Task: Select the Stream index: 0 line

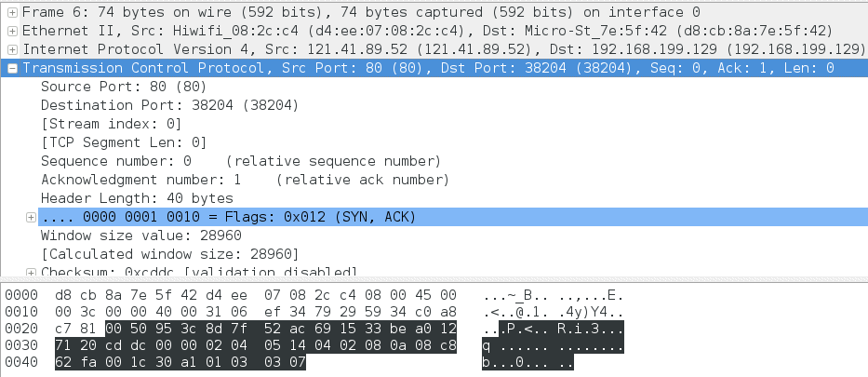Action: coord(112,124)
